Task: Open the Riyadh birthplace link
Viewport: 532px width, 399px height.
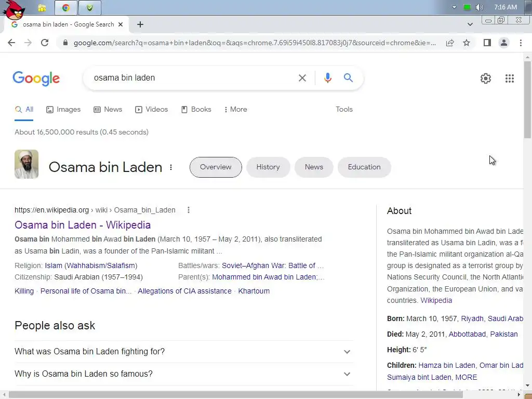Action: 472,318
